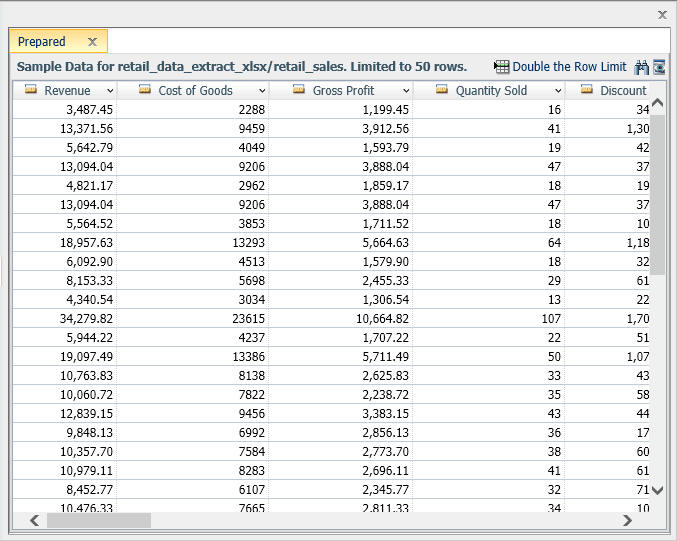This screenshot has height=541, width=677.
Task: Click the vertical scrollbar down arrow
Action: pos(657,490)
